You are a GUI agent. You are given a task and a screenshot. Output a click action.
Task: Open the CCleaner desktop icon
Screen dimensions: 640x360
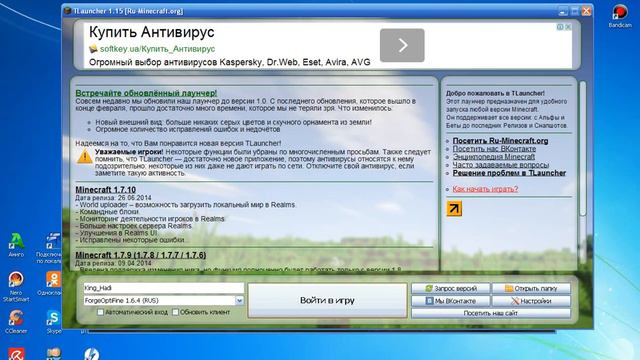pos(16,322)
